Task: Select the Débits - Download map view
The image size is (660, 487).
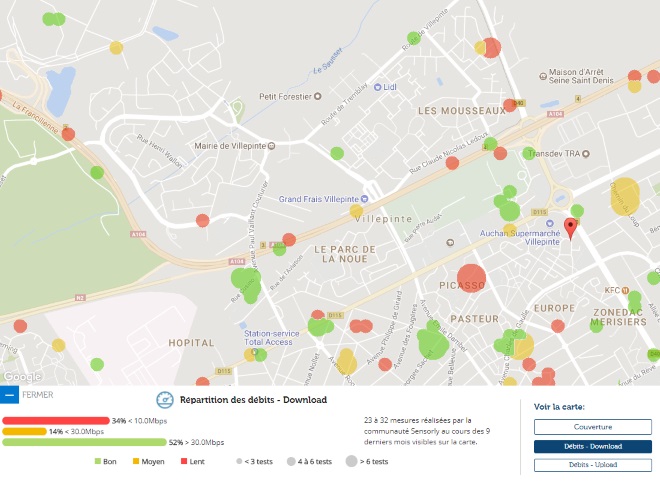Action: [593, 446]
